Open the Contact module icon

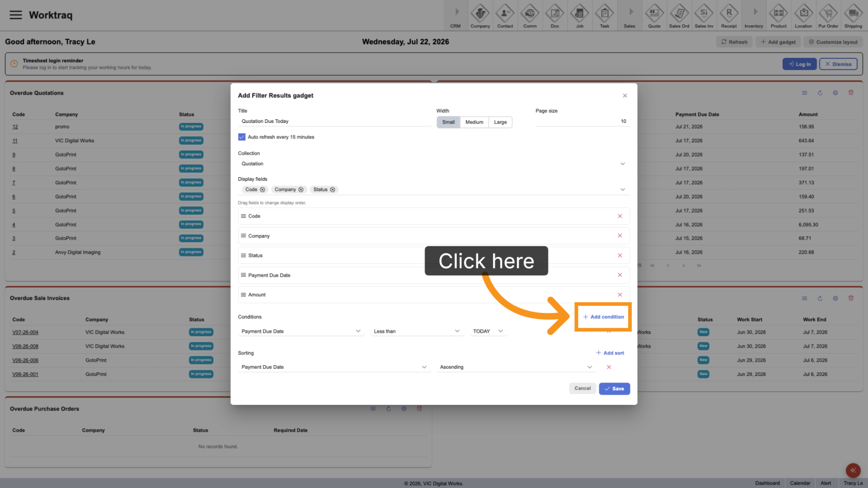pyautogui.click(x=505, y=15)
